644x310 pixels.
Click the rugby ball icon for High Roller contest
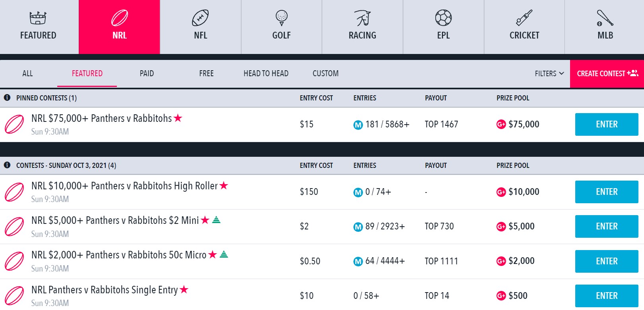pyautogui.click(x=14, y=192)
